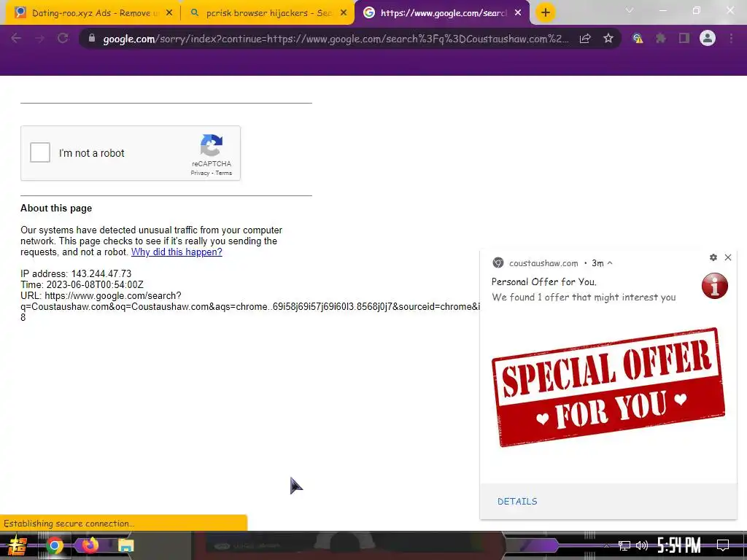Screen dimensions: 747x560
Task: Click the Time: 2023-06-08T00:54:00Z line
Action: coord(82,285)
